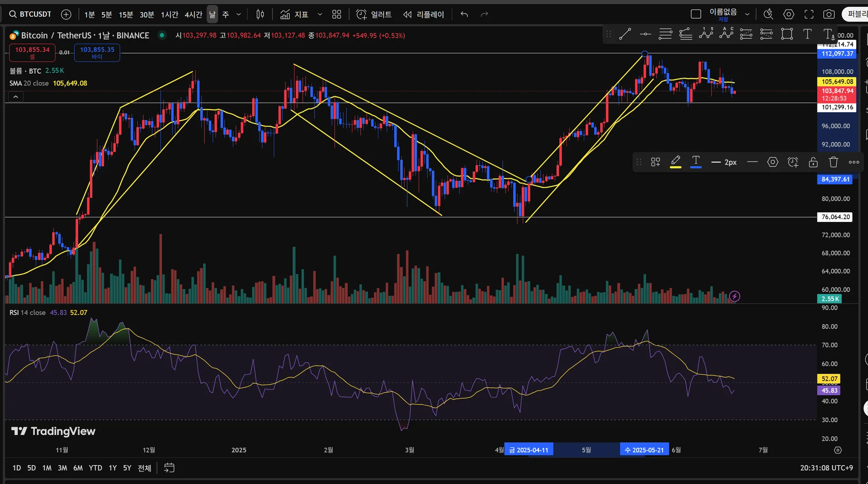868x484 pixels.
Task: Toggle lock on the selected drawing
Action: 813,162
